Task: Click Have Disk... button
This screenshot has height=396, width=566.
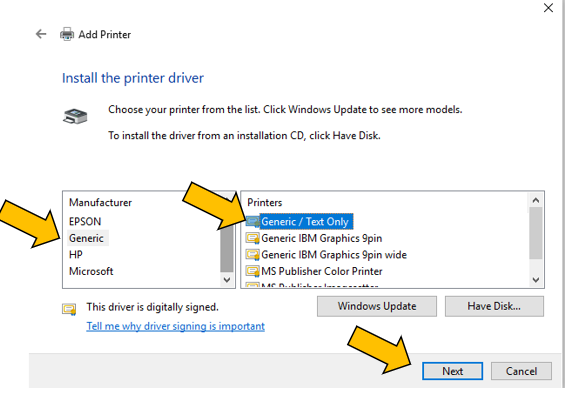Action: pos(494,306)
